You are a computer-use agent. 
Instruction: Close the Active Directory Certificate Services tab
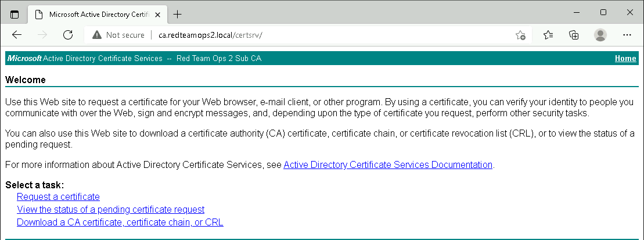click(156, 14)
